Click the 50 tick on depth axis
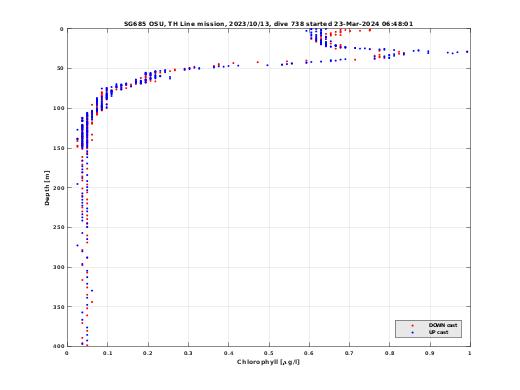Image resolution: width=520 pixels, height=390 pixels. tap(60, 68)
